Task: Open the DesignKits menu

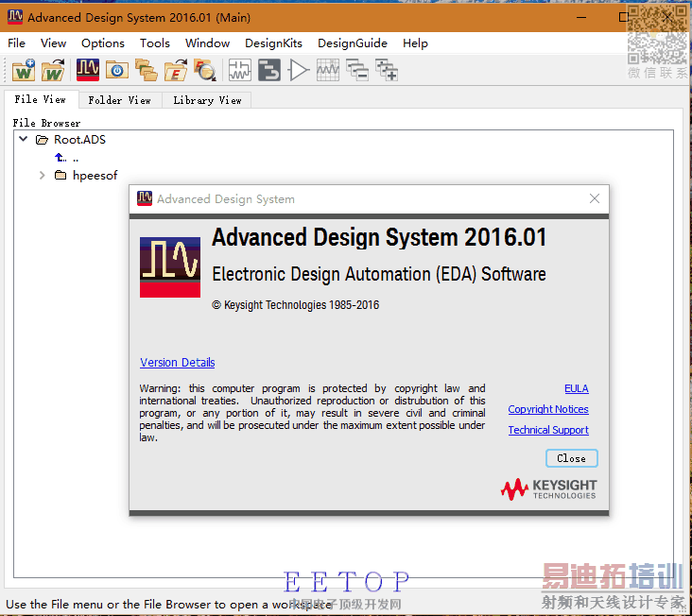Action: tap(273, 43)
